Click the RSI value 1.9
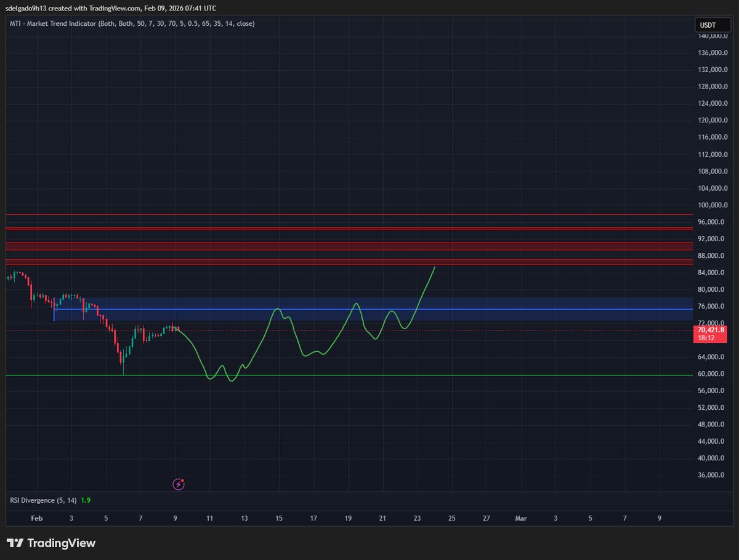This screenshot has width=739, height=560. pyautogui.click(x=86, y=500)
